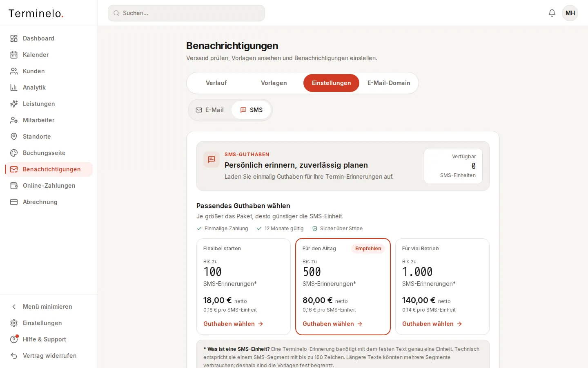Open the E-Mail-Domain tab
This screenshot has height=368, width=588.
coord(389,83)
